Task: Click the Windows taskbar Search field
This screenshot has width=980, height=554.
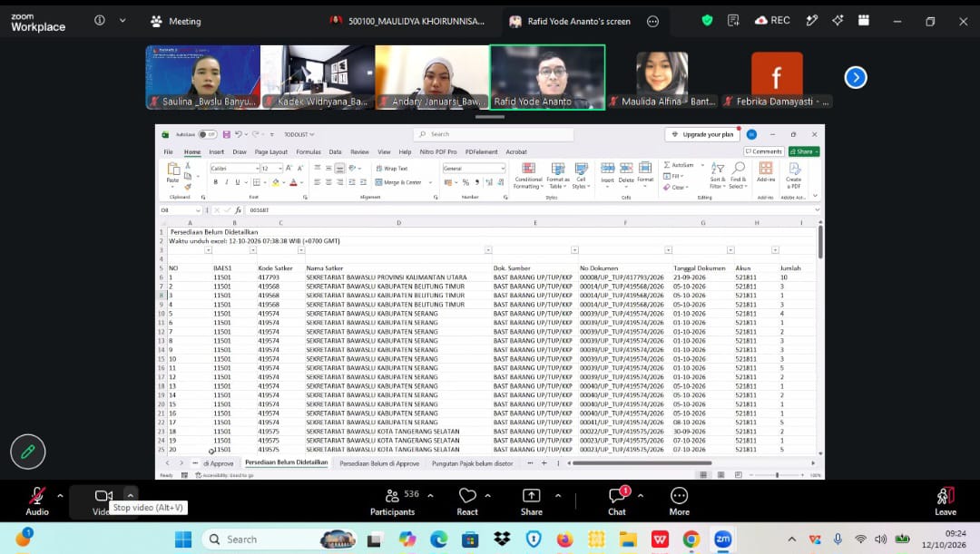Action: (279, 539)
